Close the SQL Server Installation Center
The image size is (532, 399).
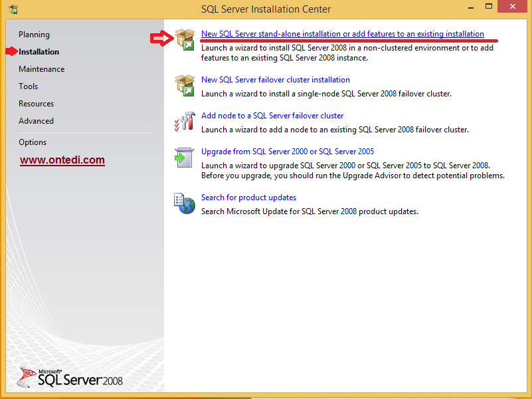pyautogui.click(x=512, y=7)
